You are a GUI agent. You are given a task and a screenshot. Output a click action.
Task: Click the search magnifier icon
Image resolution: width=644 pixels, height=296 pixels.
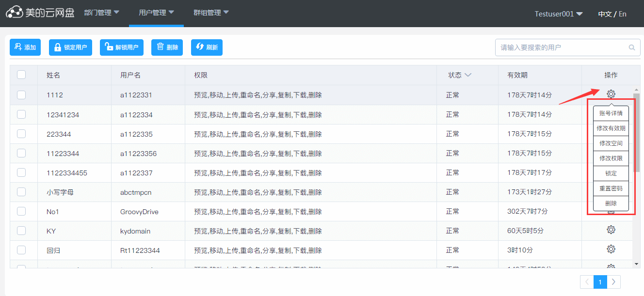click(x=631, y=47)
